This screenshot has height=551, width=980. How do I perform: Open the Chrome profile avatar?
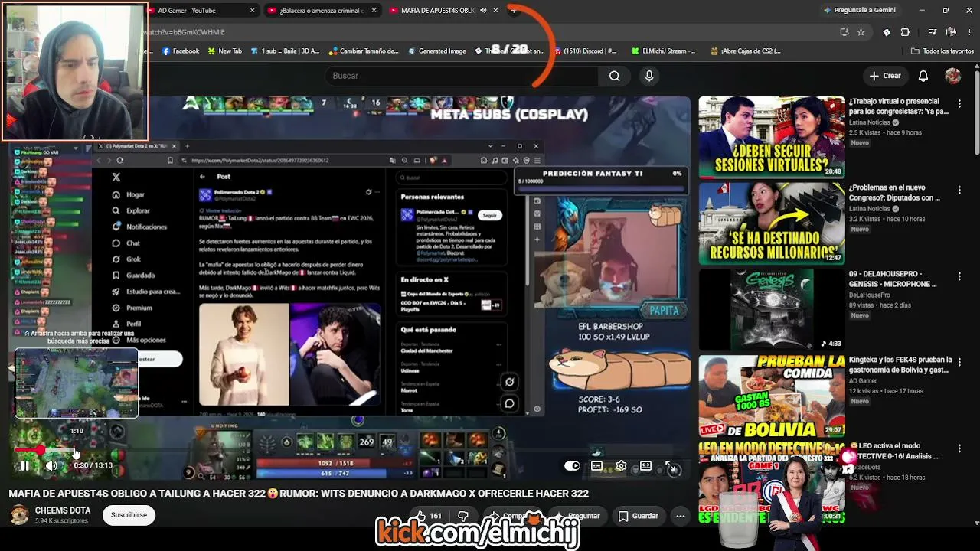coord(951,32)
